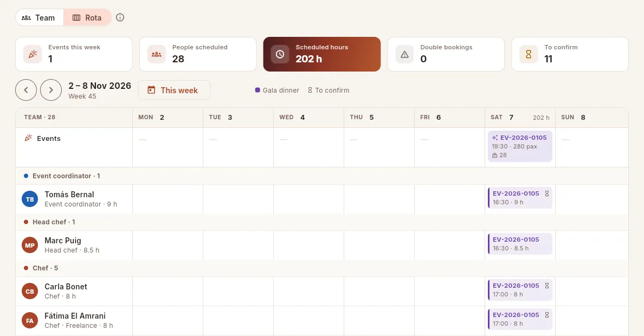Select the SAT 7 column header
Screen dimensions: 644x336
520,118
